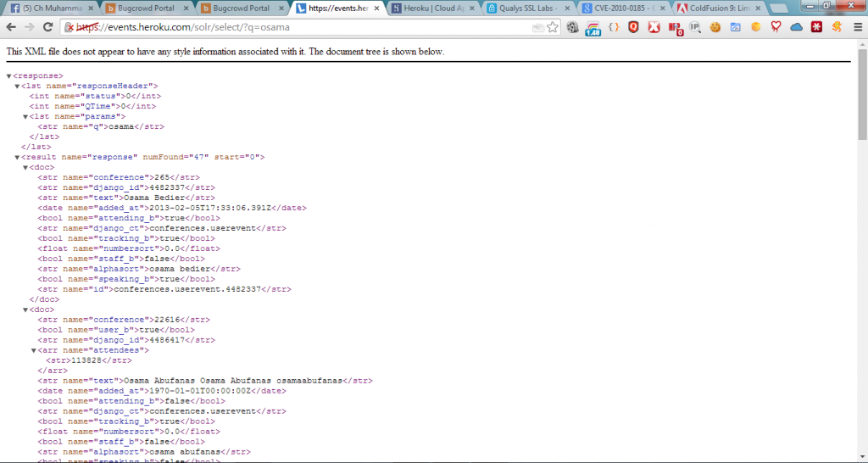Click the alphasort osama abufanas line
The image size is (868, 463).
[144, 452]
